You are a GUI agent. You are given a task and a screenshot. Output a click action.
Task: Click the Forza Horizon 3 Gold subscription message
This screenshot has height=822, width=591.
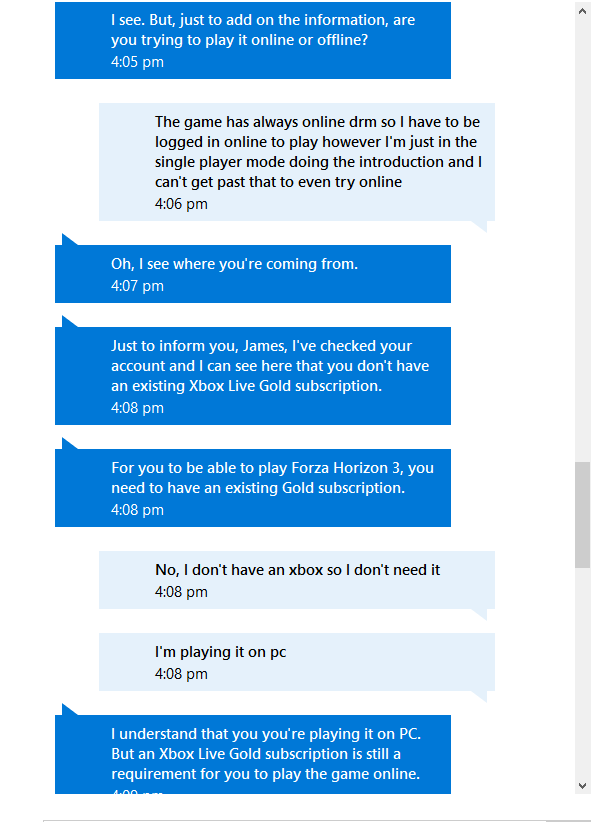click(x=253, y=488)
